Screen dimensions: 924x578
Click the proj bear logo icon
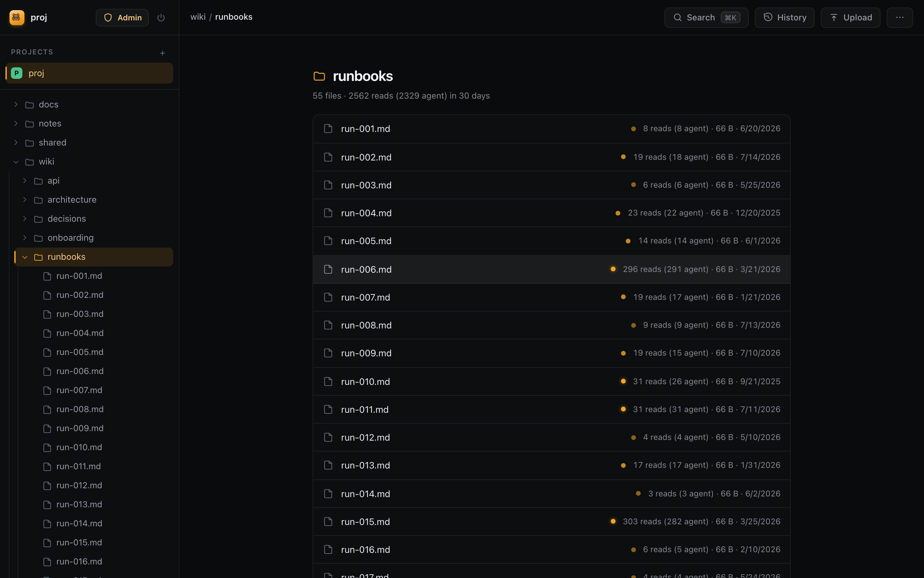pyautogui.click(x=17, y=18)
